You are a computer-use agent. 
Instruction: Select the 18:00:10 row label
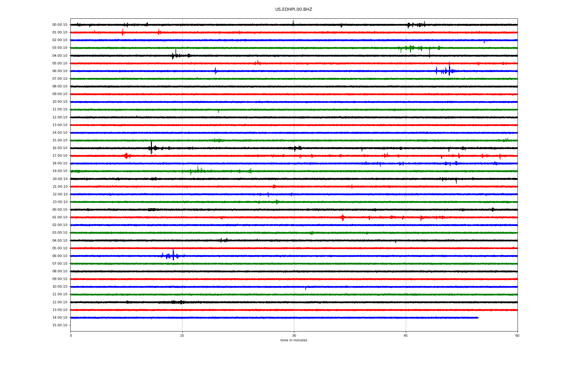tap(60, 163)
